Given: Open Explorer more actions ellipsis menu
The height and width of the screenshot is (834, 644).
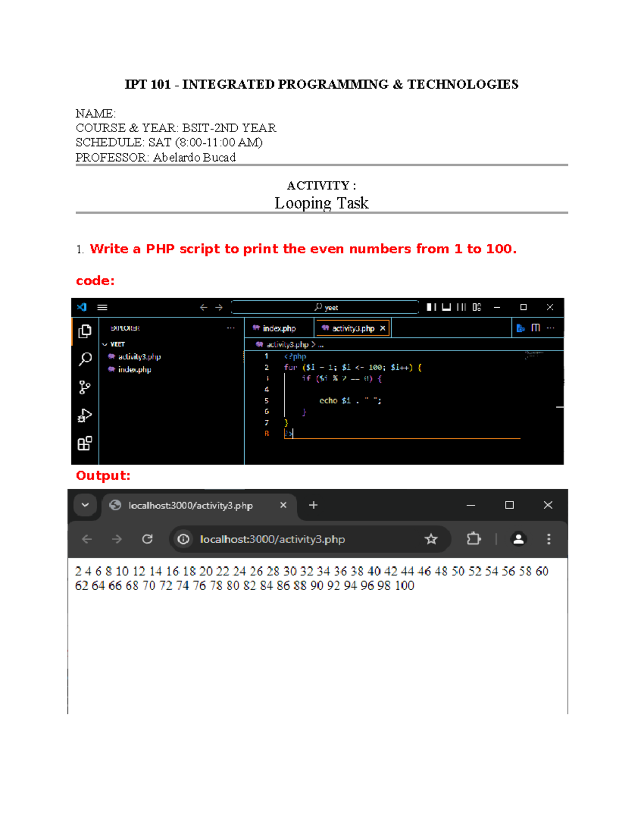Looking at the screenshot, I should pos(230,327).
